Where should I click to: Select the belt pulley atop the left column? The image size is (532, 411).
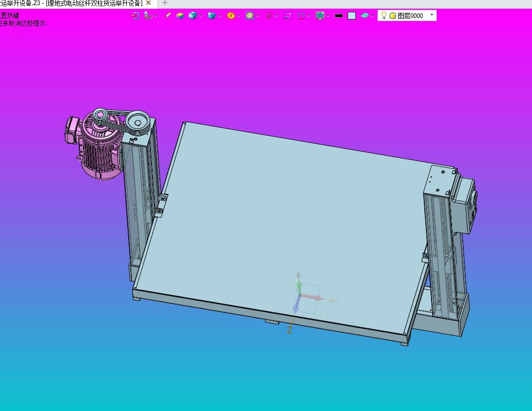[138, 122]
